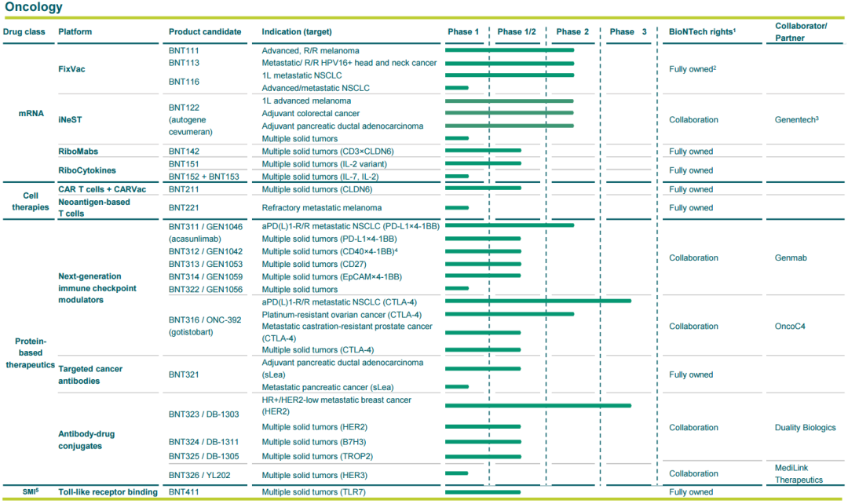Click progress bar for HR+/HER2-low breast cancer
The height and width of the screenshot is (504, 848).
point(538,406)
